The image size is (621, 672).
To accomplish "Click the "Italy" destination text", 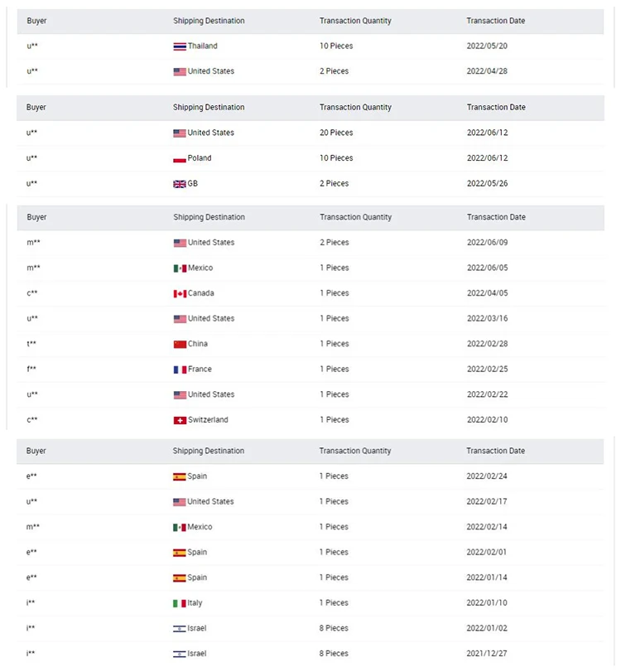I will [x=195, y=603].
